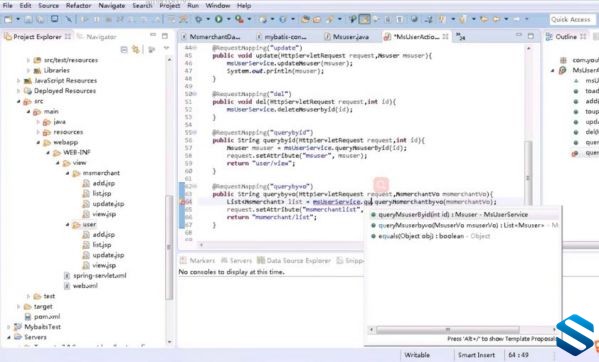Open the Data Source Explorer tab

click(x=294, y=260)
